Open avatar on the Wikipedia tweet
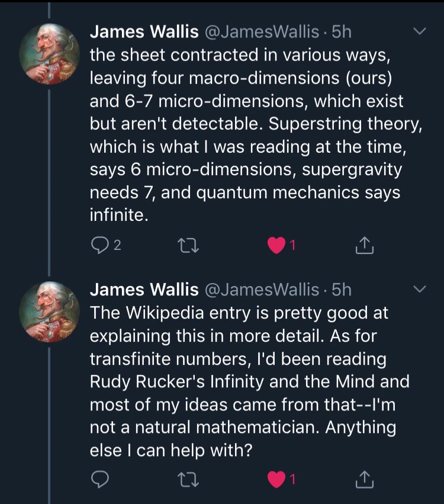 [50, 312]
